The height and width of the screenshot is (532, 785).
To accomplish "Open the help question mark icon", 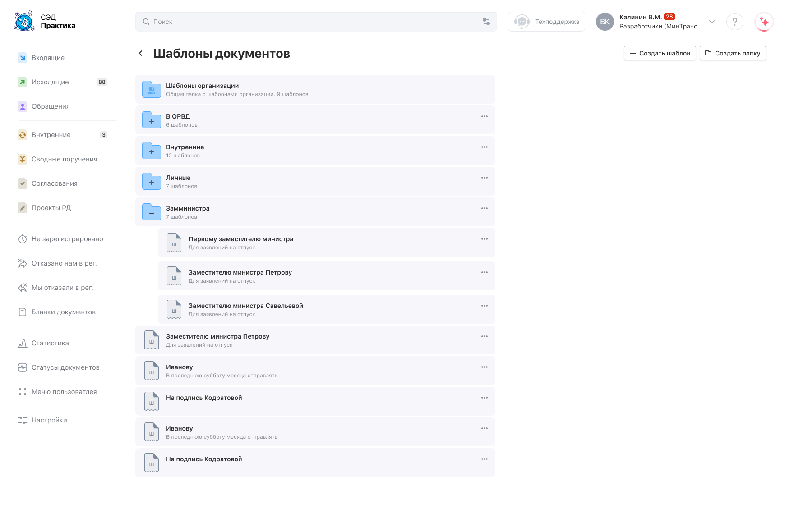I will [734, 22].
